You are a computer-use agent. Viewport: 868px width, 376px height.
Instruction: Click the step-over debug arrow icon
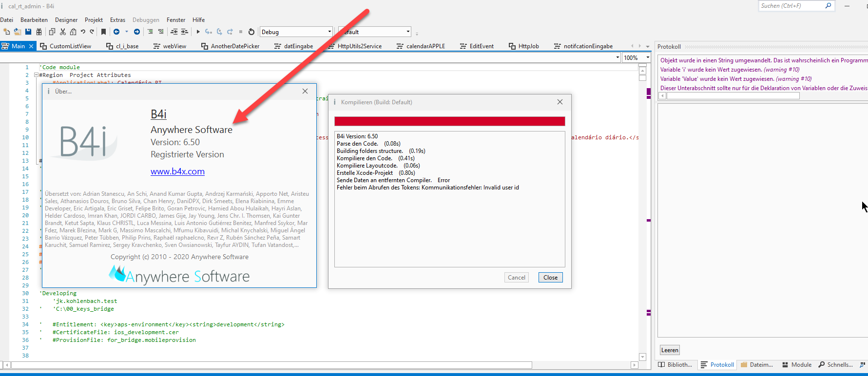(x=219, y=32)
